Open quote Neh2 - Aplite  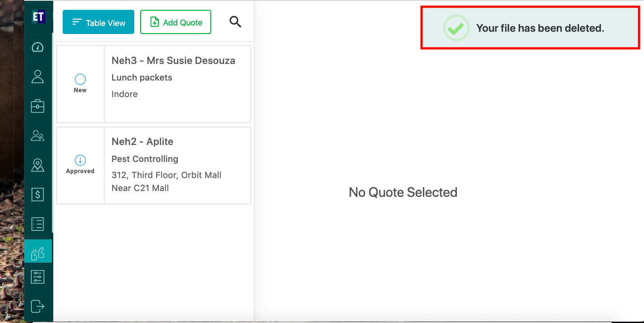pos(154,166)
